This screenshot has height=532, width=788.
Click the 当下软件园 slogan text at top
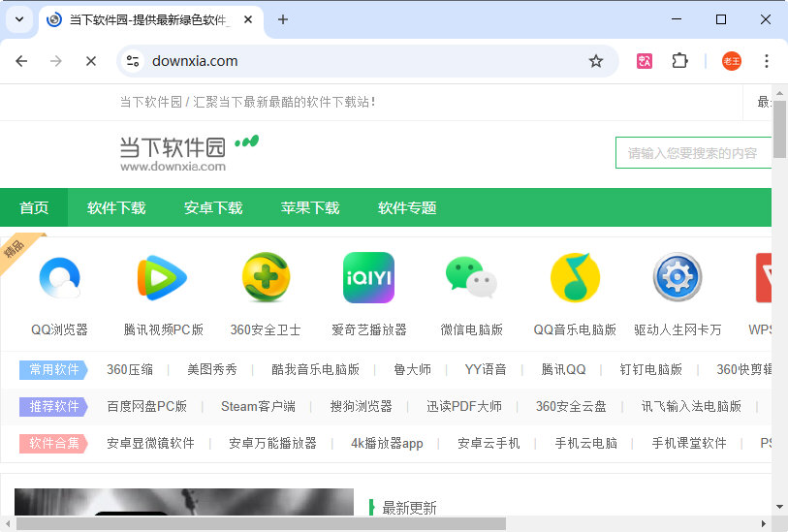pyautogui.click(x=247, y=102)
